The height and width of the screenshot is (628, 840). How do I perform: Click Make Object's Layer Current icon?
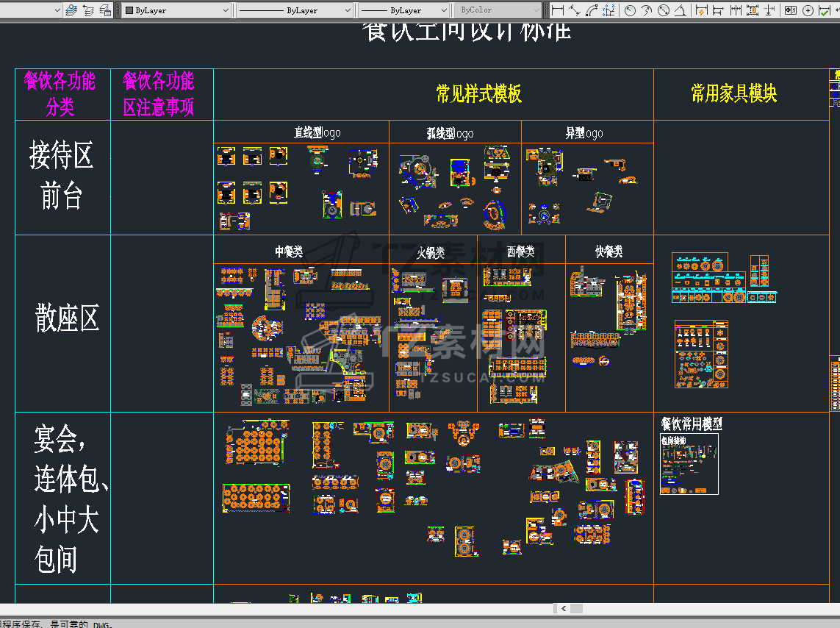pos(71,10)
